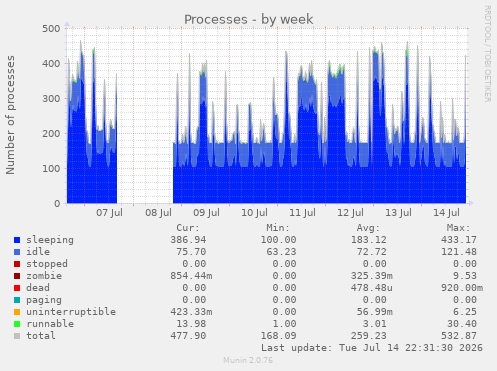Select the 'total' legend label
497x371 pixels.
pyautogui.click(x=41, y=336)
